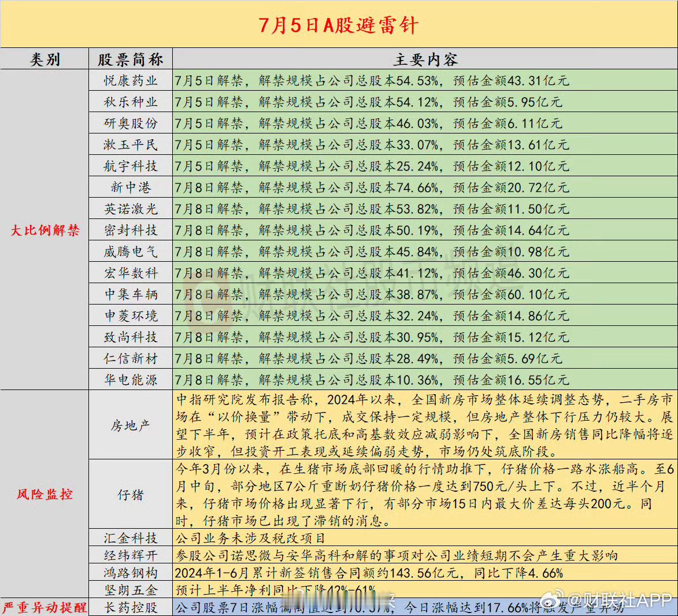Select stock name '经纬辉开'
The width and height of the screenshot is (678, 616).
pyautogui.click(x=131, y=555)
